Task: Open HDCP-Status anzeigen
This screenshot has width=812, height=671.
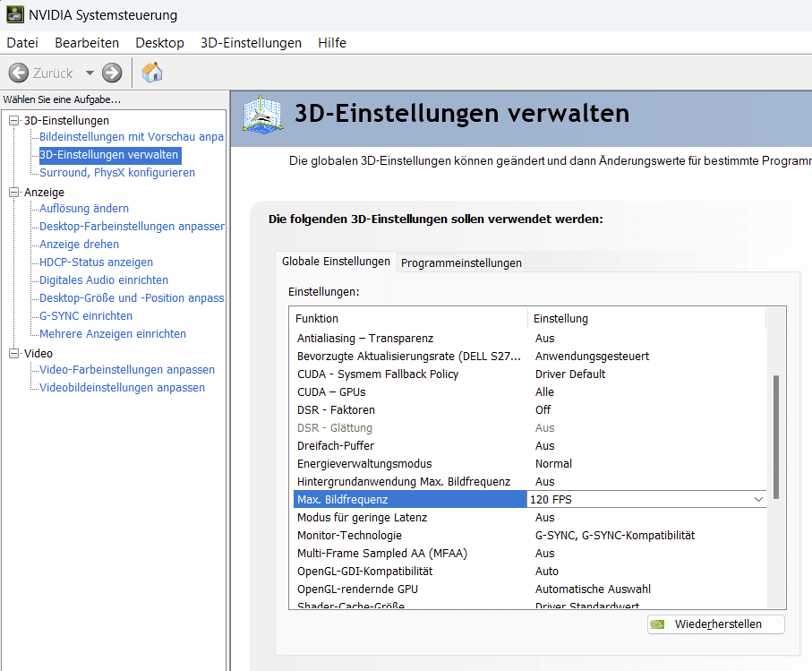Action: pos(97,262)
